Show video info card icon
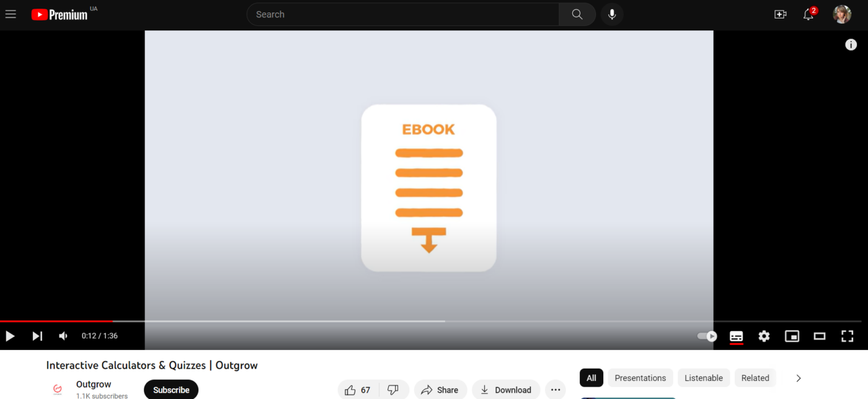The width and height of the screenshot is (868, 399). [851, 45]
